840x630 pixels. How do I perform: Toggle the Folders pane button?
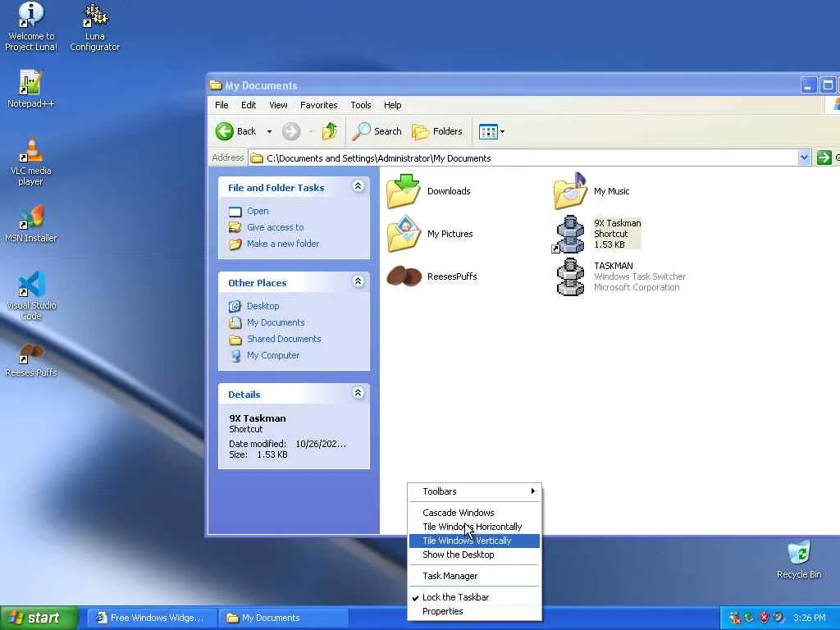(x=436, y=131)
